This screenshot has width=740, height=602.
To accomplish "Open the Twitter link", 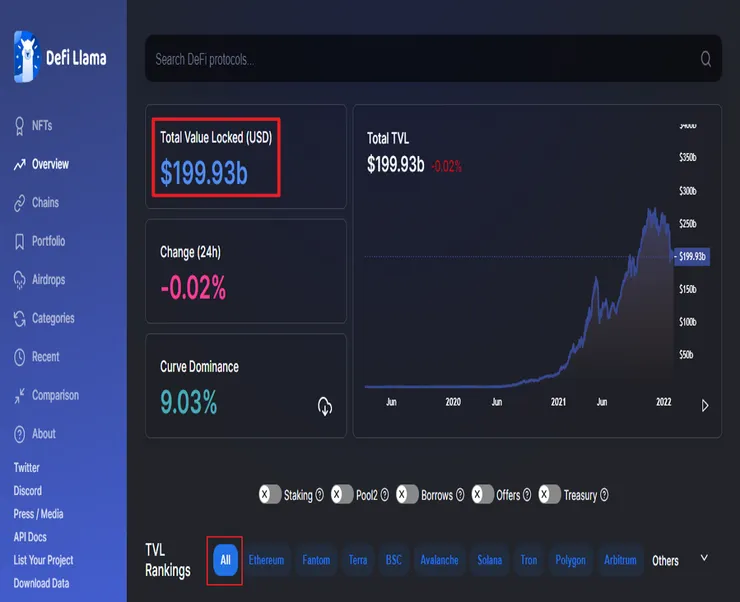I will pyautogui.click(x=26, y=468).
